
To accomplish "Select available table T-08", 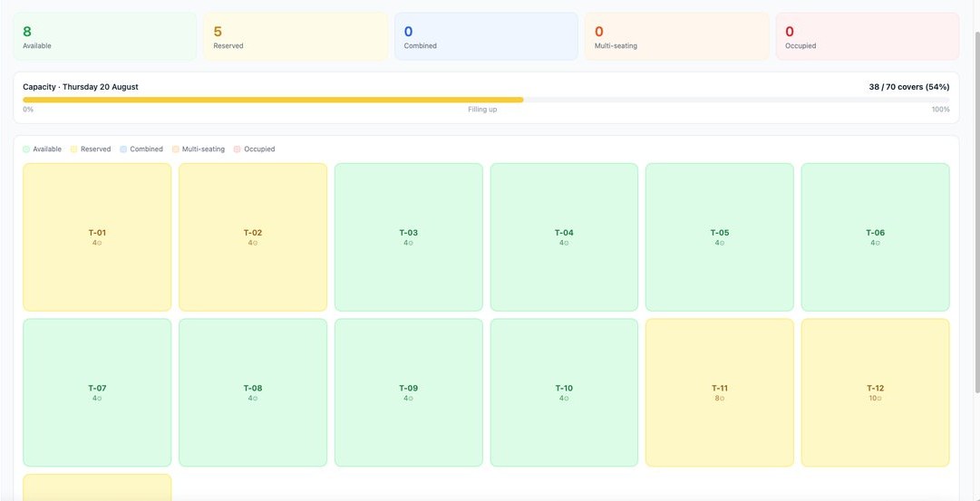I will click(253, 393).
